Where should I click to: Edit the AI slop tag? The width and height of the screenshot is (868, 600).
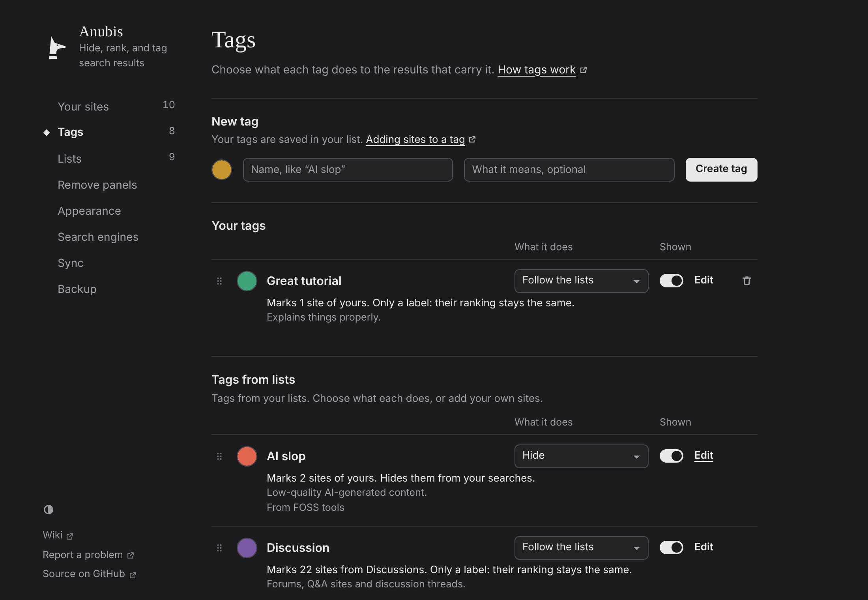coord(703,456)
